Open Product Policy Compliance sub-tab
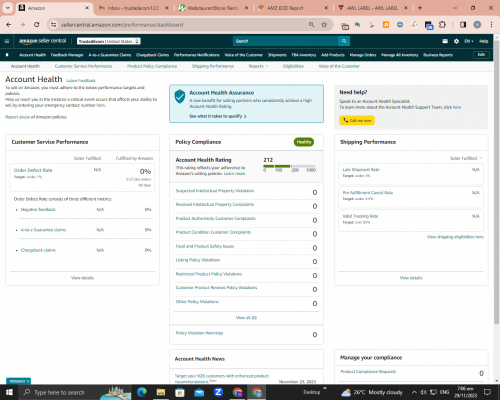The image size is (500, 400). pos(152,66)
